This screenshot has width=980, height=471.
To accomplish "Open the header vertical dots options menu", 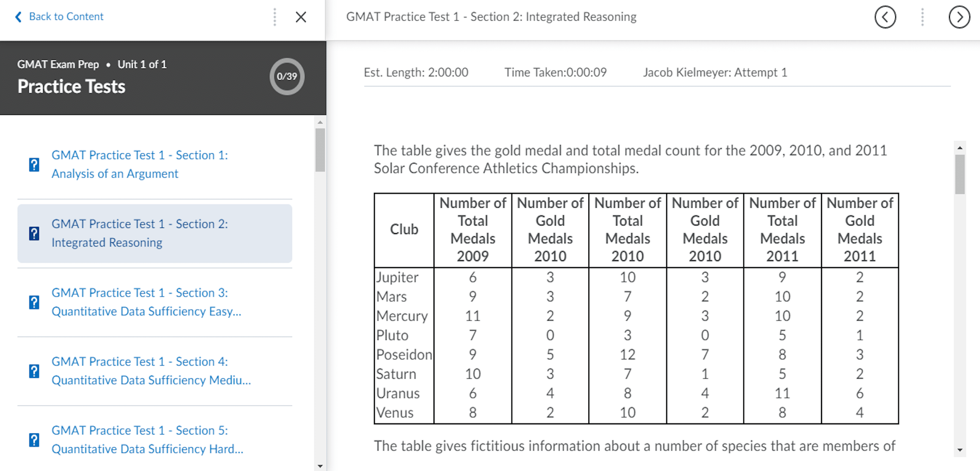I will pyautogui.click(x=922, y=17).
